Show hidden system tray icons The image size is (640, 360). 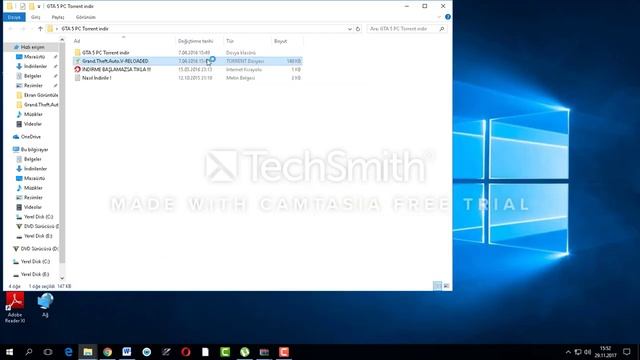(568, 352)
